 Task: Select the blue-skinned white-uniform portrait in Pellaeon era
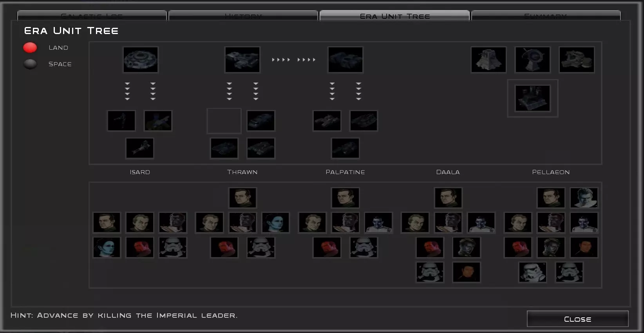click(584, 223)
